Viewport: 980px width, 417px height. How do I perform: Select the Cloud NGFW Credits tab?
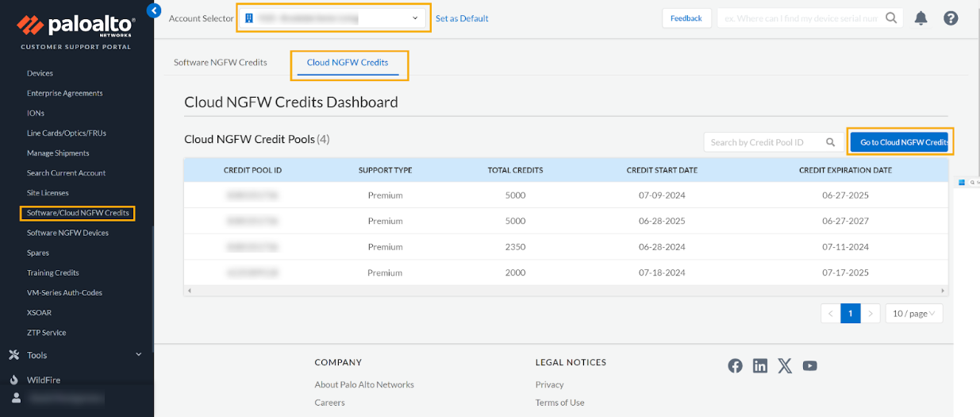[348, 62]
